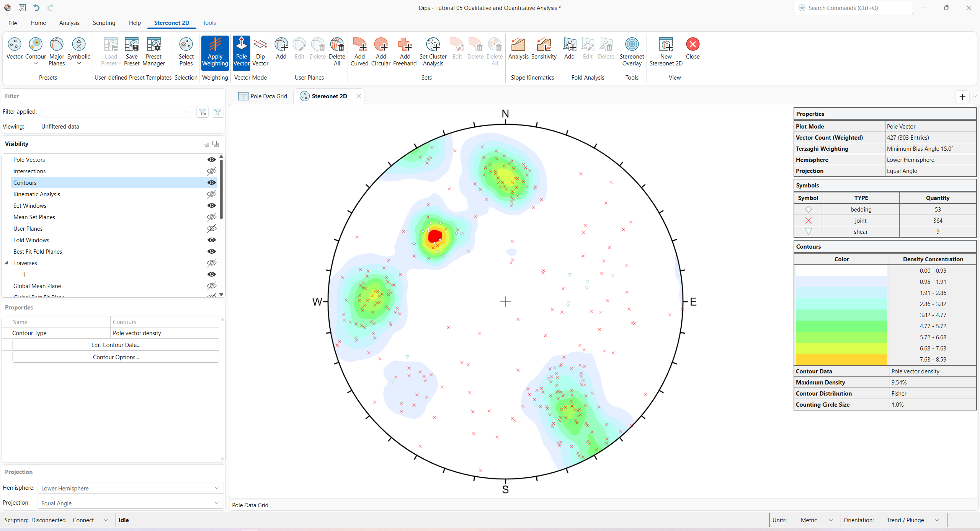Collapse the Traverses tree item
This screenshot has width=980, height=531.
point(7,263)
